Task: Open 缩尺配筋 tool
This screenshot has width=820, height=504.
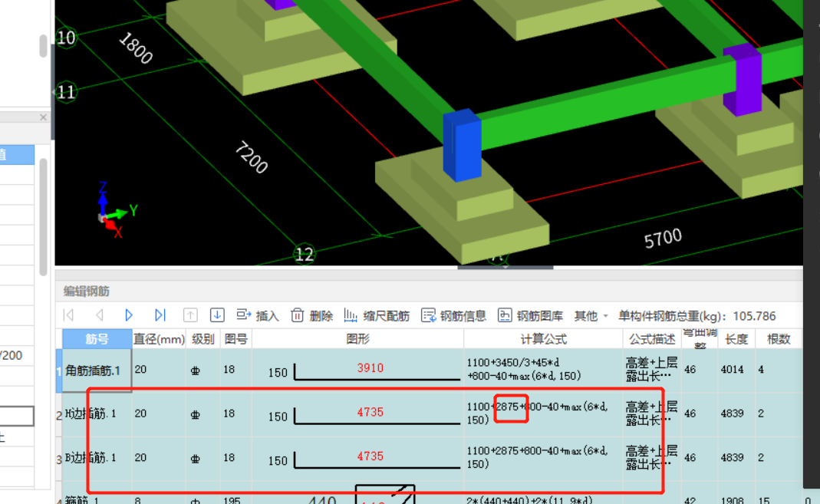Action: [x=377, y=316]
